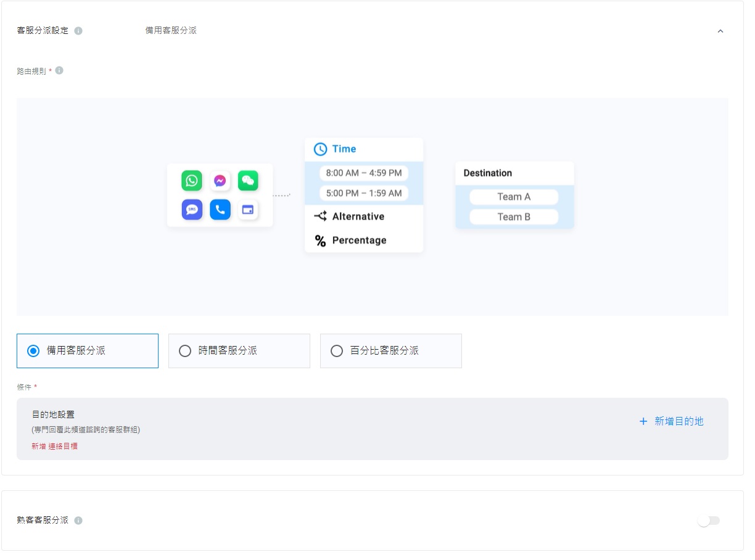Click the web chat widget icon
The image size is (755, 560).
click(x=248, y=210)
